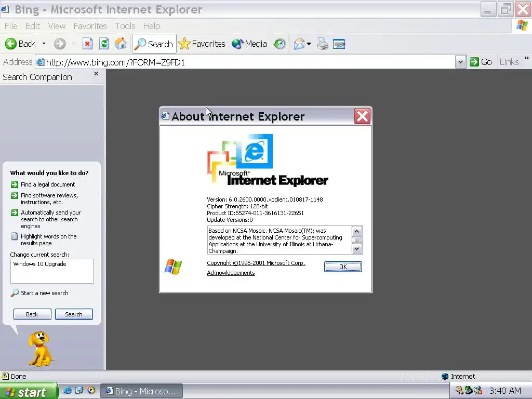
Task: Refresh the page using the toolbar icon
Action: (104, 44)
